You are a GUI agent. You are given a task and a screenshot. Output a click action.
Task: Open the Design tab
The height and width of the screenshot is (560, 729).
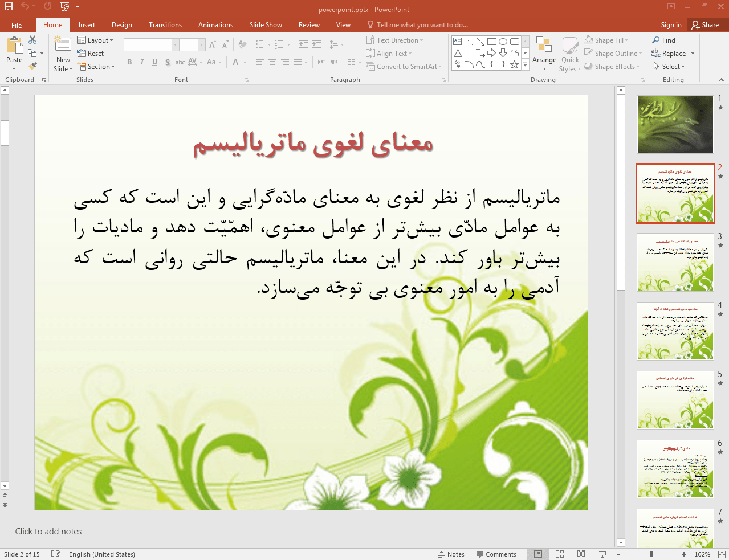tap(121, 25)
